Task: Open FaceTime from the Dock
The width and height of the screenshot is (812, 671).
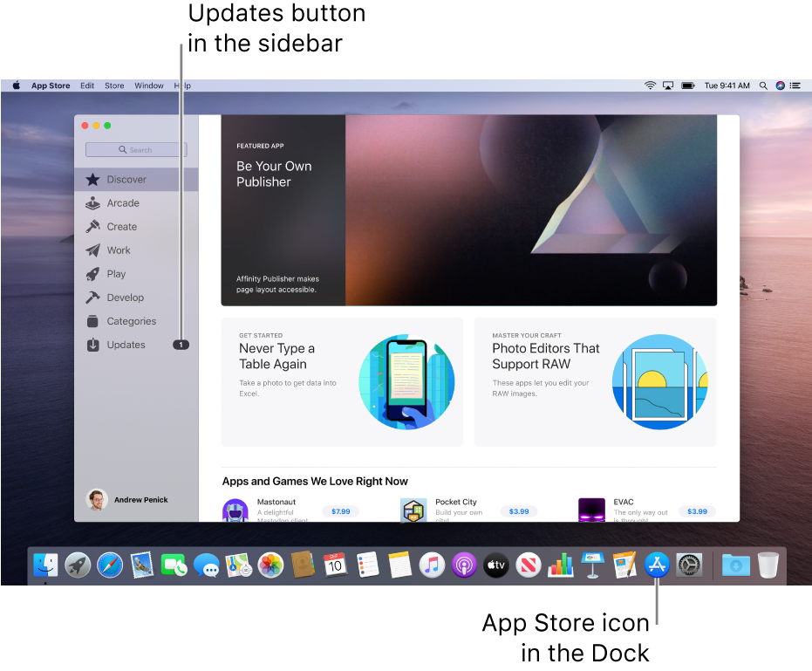Action: point(174,565)
